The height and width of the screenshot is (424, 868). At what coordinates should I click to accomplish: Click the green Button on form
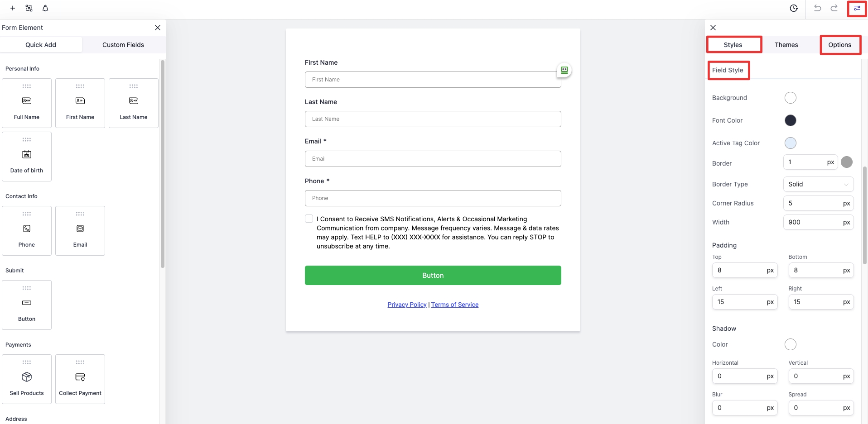point(433,275)
